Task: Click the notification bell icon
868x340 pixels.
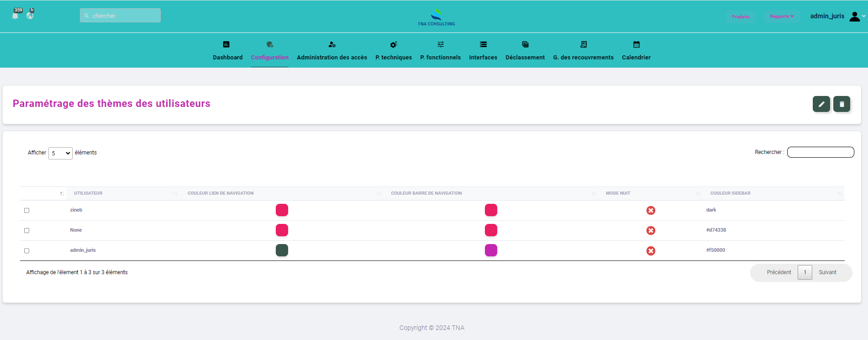Action: coord(15,16)
